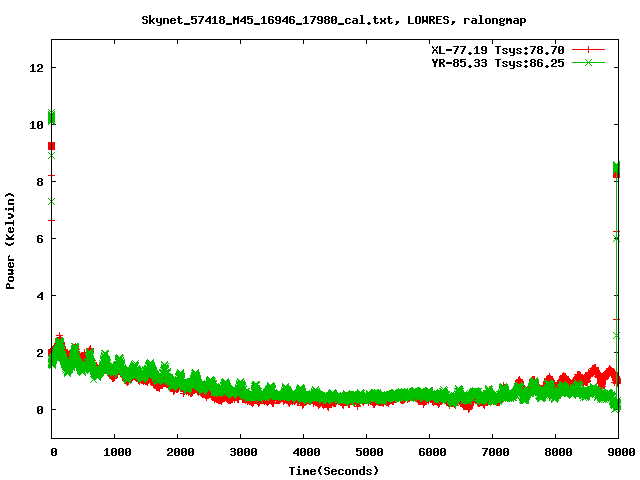Click x-axis tick label 9000

click(621, 452)
